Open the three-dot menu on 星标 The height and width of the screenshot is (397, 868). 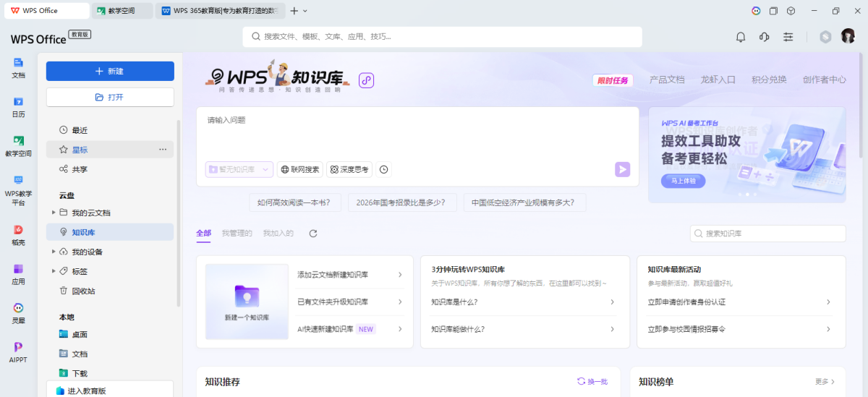(x=163, y=150)
